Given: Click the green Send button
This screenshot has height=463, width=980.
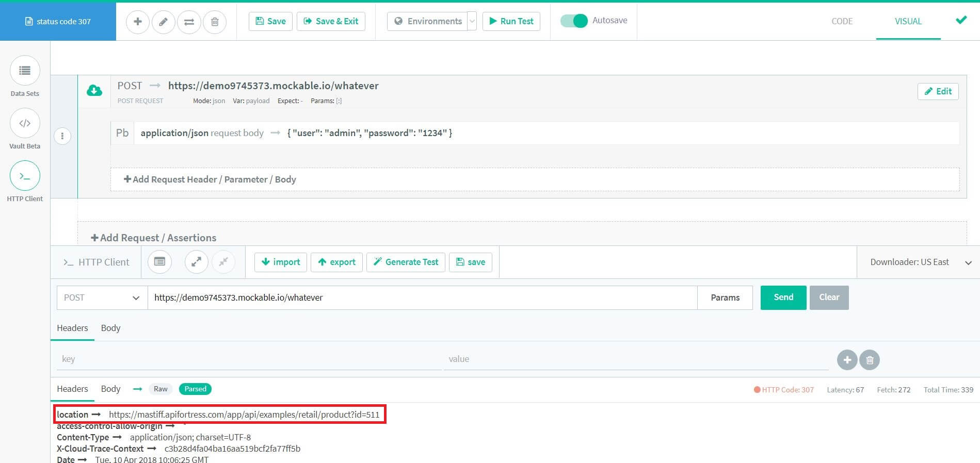Looking at the screenshot, I should 783,297.
